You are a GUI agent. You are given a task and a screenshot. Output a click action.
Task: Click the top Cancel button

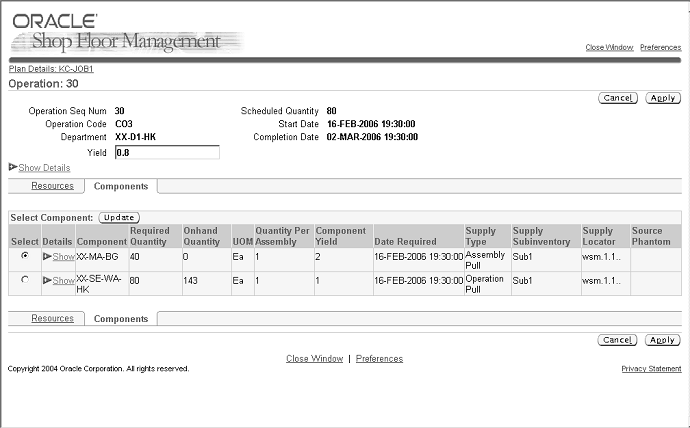click(618, 98)
